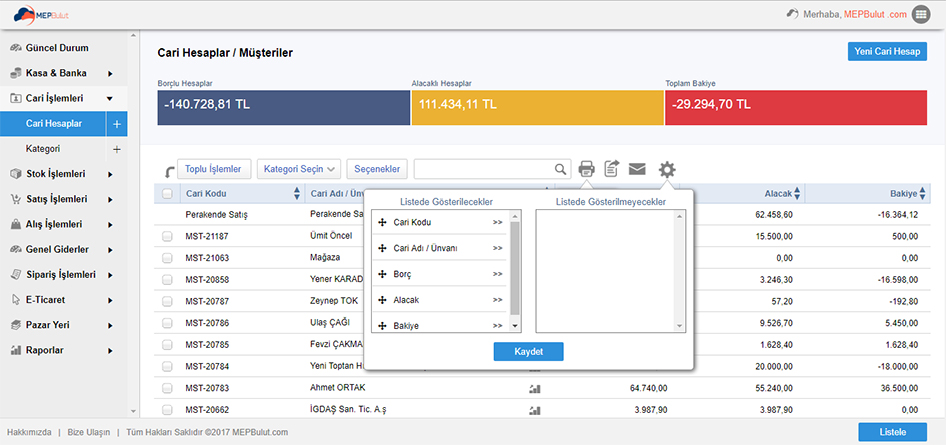Click Kaydet in column settings popup
Viewport: 946px width, 445px height.
point(529,352)
